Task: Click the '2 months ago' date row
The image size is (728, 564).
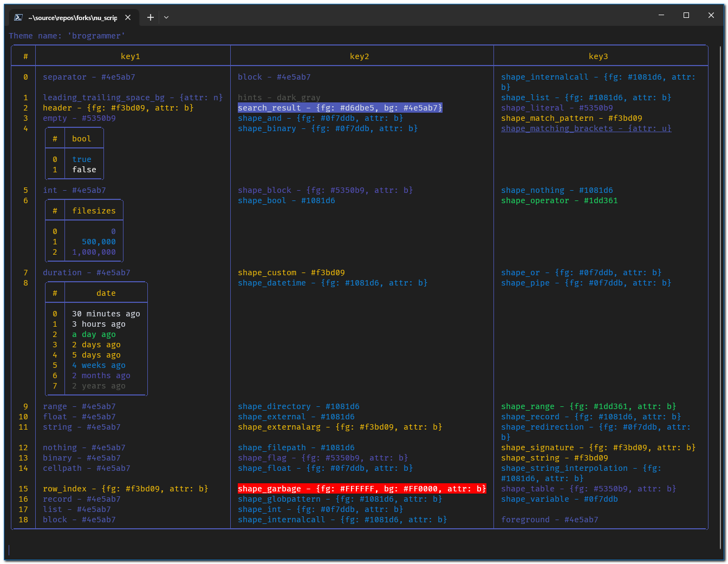Action: point(101,375)
